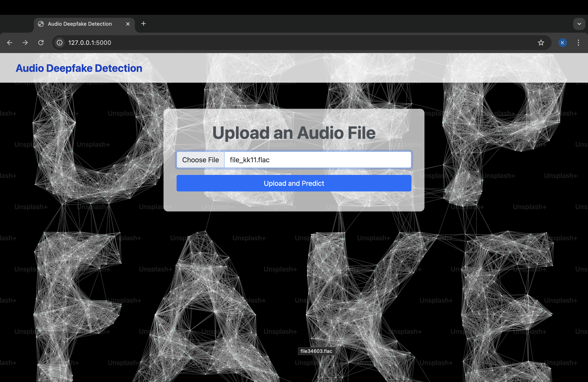Click the Upload an Audio File heading
This screenshot has height=382, width=588.
click(x=294, y=133)
